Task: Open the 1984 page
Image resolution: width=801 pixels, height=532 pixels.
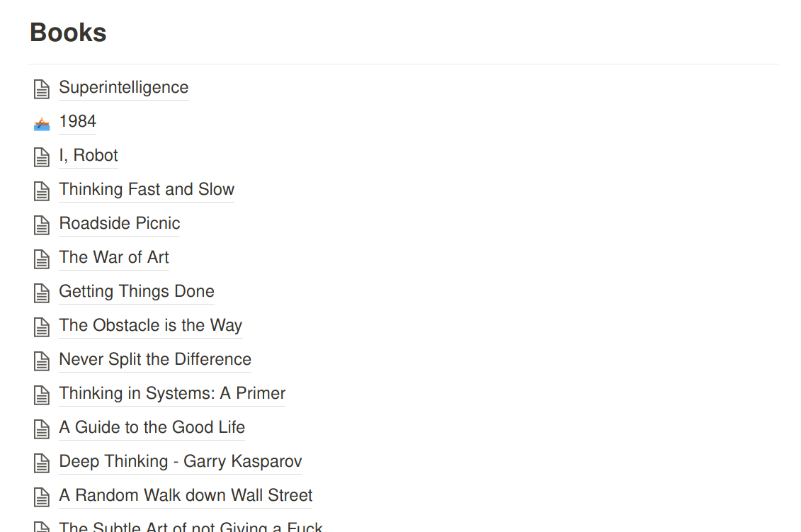Action: pyautogui.click(x=77, y=121)
